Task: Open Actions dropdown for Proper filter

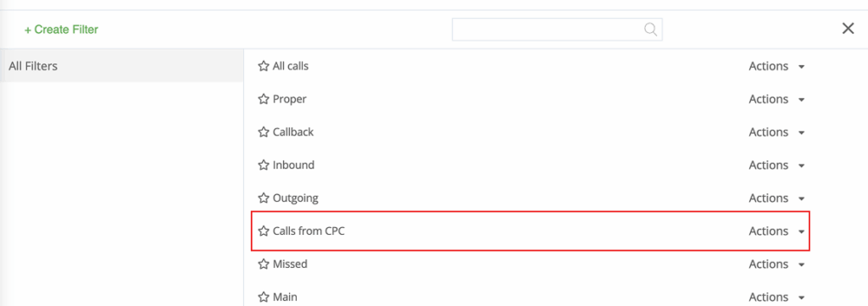Action: click(776, 100)
